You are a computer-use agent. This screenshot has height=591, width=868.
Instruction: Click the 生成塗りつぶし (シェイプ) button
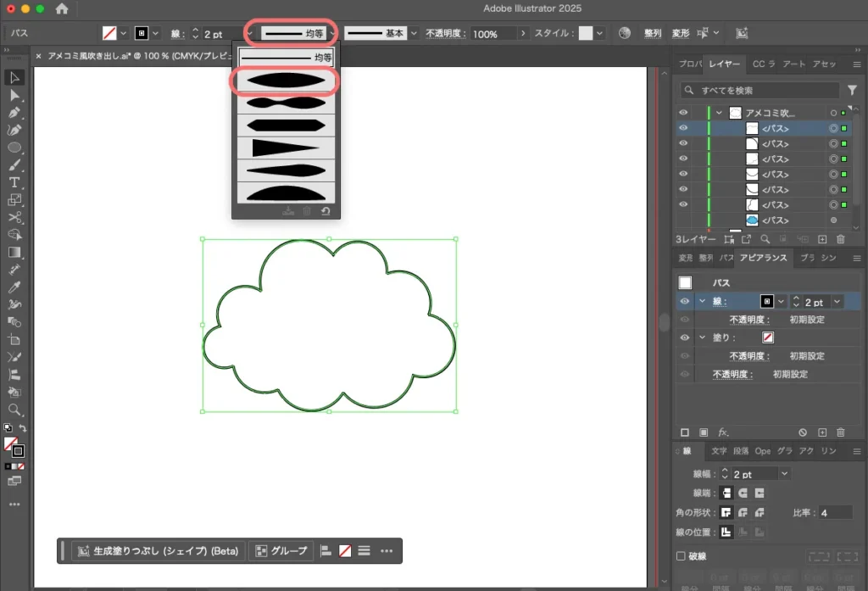pos(159,551)
